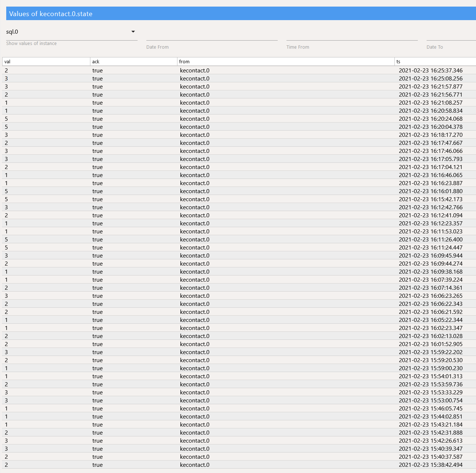Select timestamp 2021-02-23 16:07:39.224
The width and height of the screenshot is (476, 473).
pos(431,280)
